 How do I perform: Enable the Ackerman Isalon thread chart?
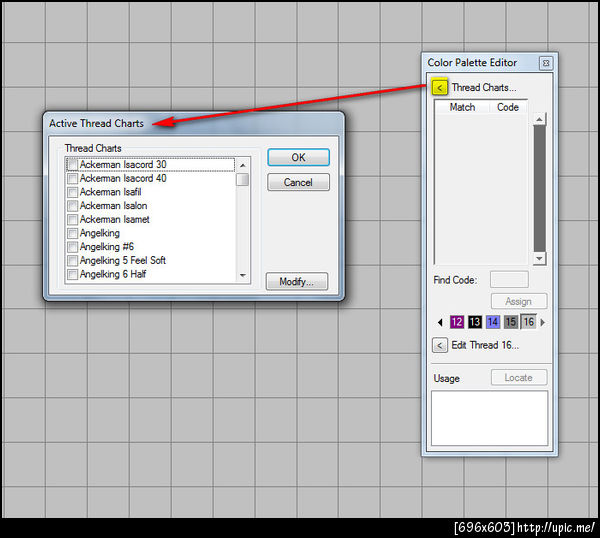pyautogui.click(x=72, y=206)
